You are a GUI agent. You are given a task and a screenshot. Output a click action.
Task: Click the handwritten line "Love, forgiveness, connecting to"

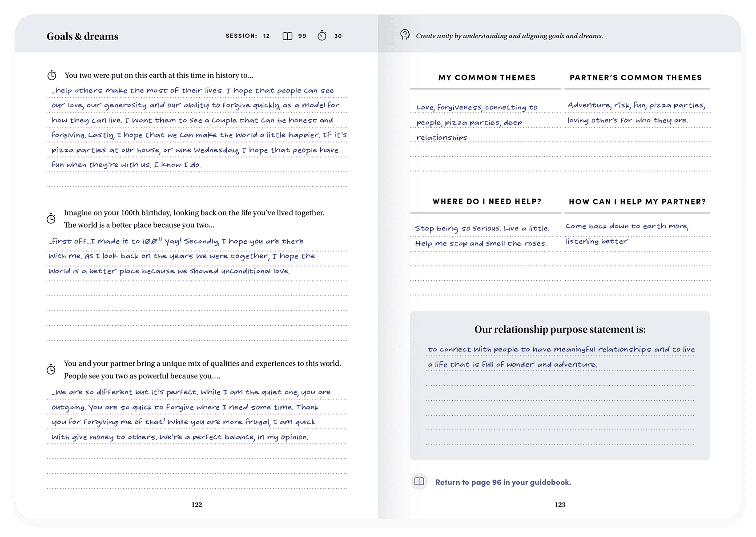(477, 107)
